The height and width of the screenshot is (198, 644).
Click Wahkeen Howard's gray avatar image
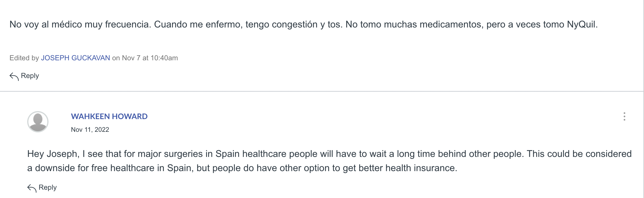click(x=38, y=122)
